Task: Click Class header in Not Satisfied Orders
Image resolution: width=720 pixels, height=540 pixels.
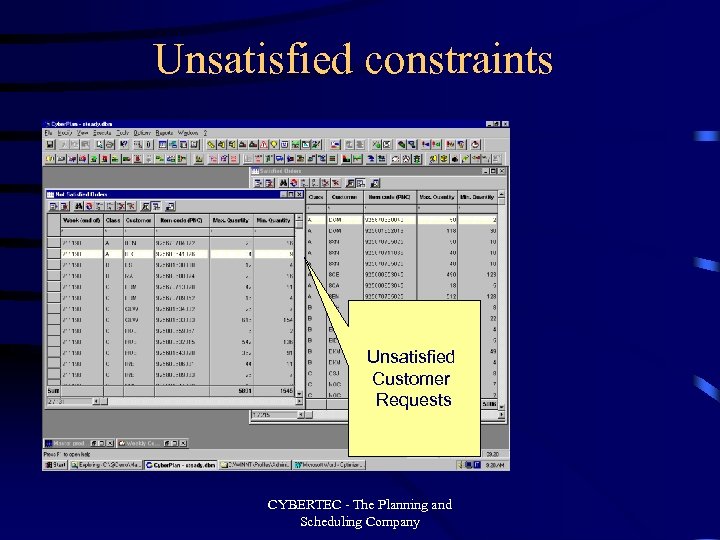Action: [113, 220]
